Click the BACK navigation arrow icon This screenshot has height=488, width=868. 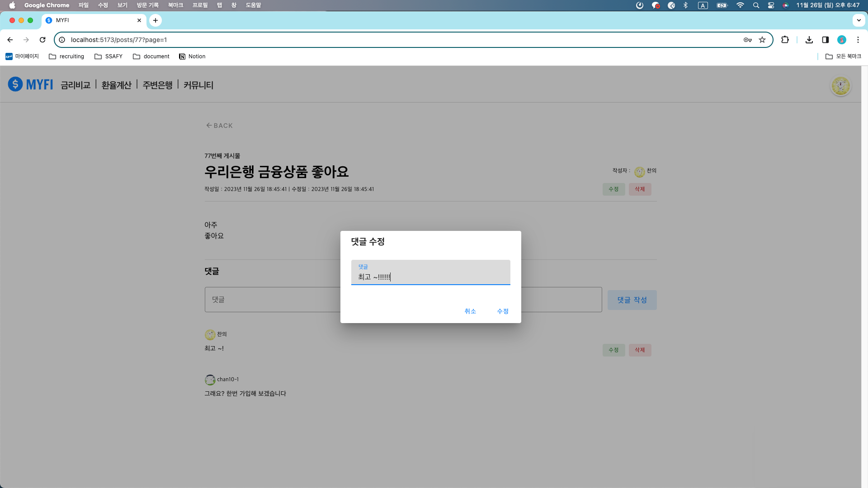point(209,125)
